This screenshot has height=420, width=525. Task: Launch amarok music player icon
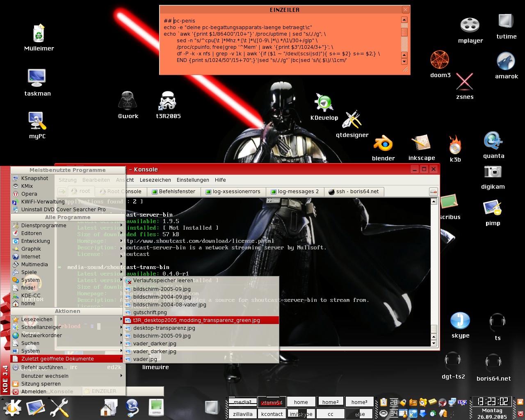coord(506,62)
